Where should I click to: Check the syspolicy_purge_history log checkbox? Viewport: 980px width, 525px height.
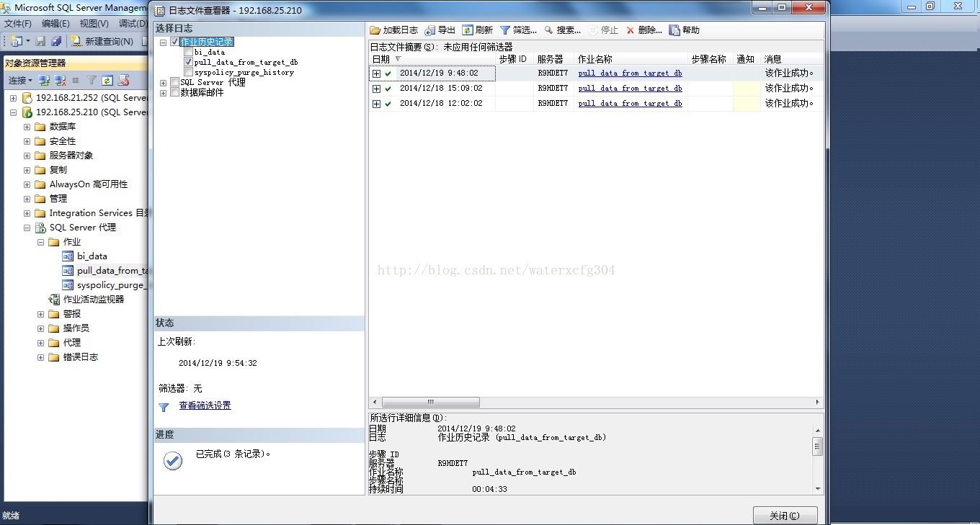point(189,72)
